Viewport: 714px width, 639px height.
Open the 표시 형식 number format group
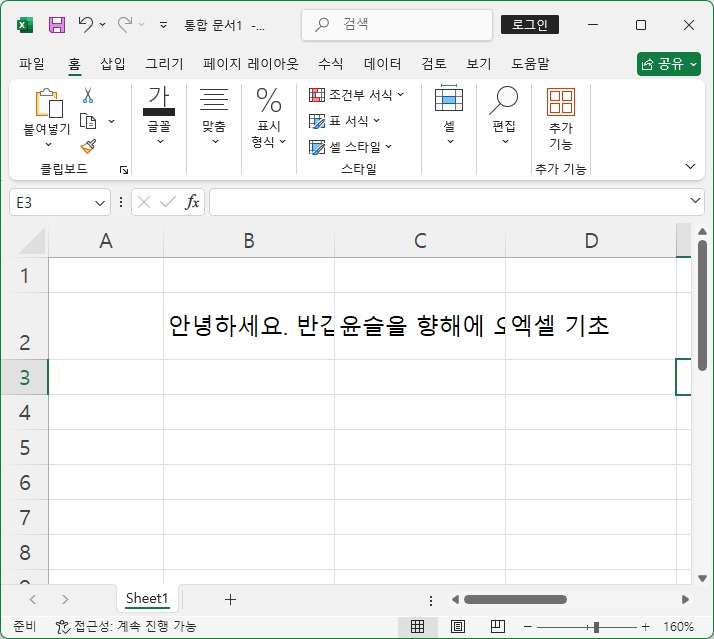point(269,118)
